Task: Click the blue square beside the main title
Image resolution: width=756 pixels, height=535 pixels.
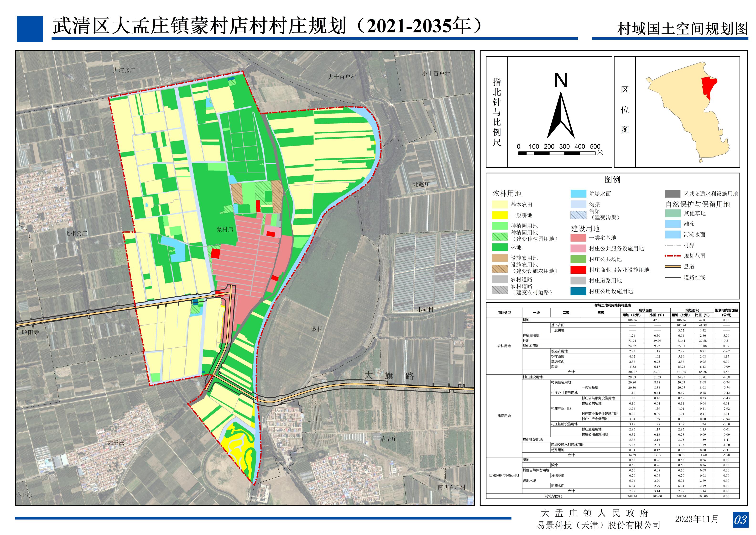Action: coord(30,29)
